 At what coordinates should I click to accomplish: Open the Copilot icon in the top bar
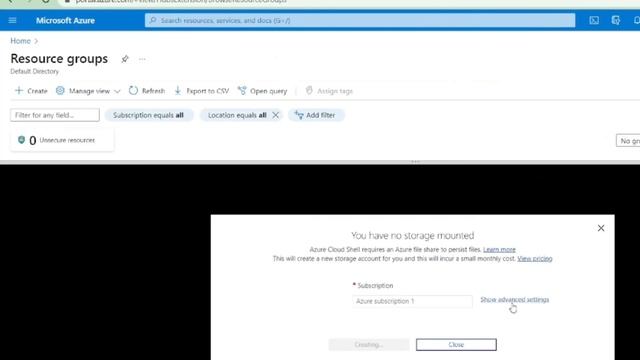click(616, 20)
